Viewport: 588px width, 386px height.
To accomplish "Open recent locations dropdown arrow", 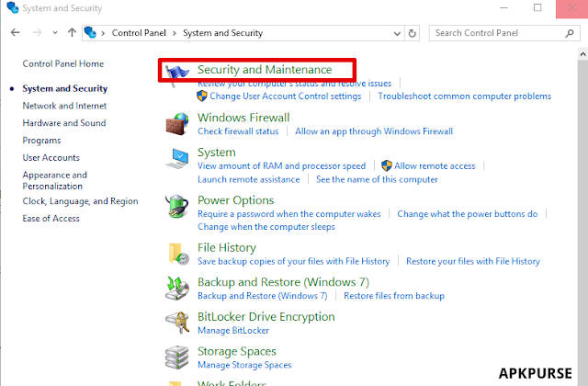I will tap(55, 33).
